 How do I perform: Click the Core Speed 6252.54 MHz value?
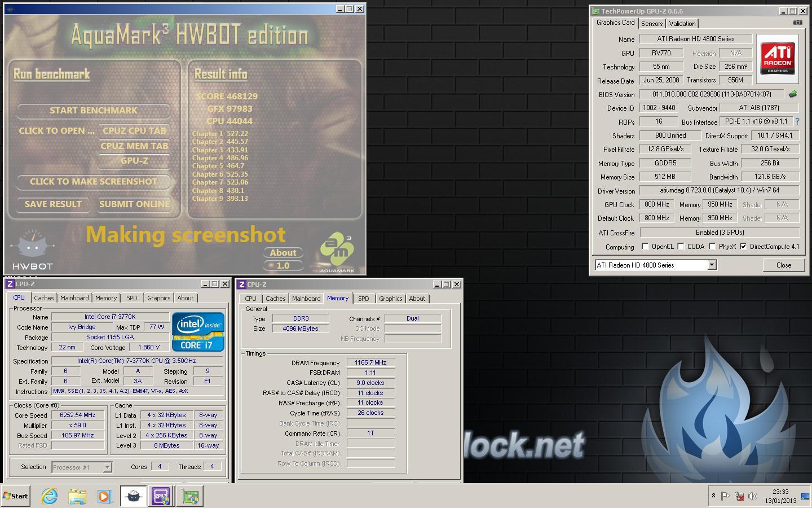(78, 415)
